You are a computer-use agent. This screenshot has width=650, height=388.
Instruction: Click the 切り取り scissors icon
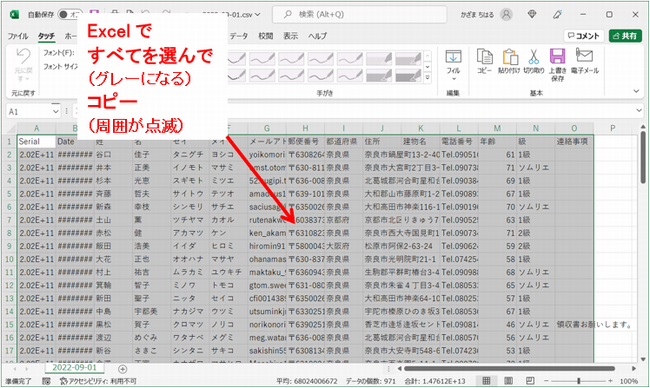534,57
